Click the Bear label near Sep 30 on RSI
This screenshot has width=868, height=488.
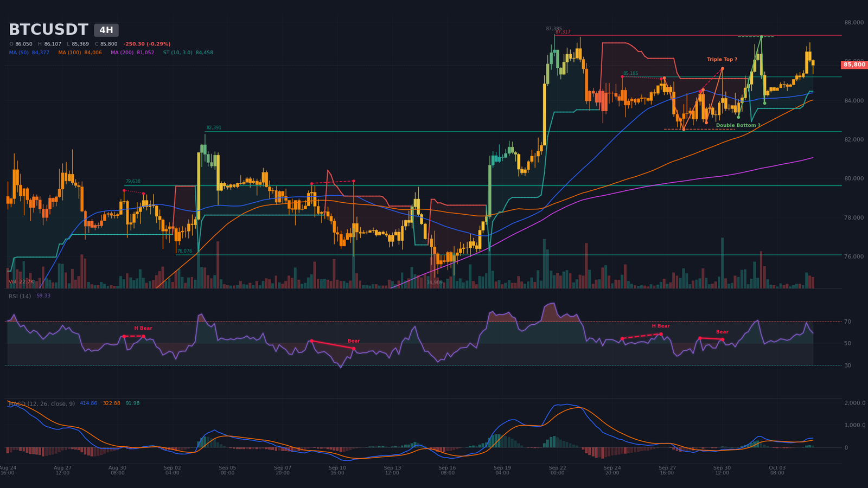click(x=722, y=332)
